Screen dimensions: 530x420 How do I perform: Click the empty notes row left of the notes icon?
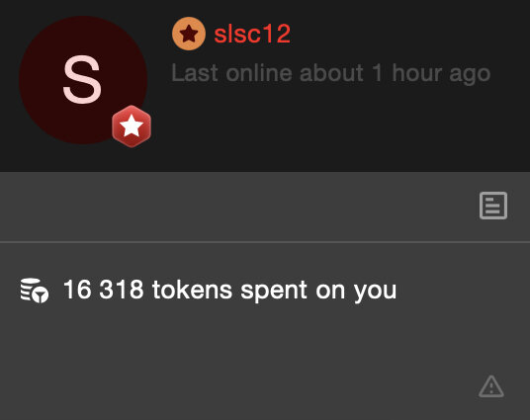click(x=236, y=207)
